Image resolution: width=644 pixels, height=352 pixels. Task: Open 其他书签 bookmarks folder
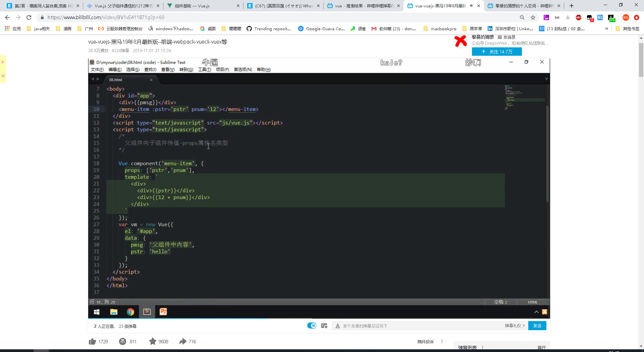(x=628, y=29)
